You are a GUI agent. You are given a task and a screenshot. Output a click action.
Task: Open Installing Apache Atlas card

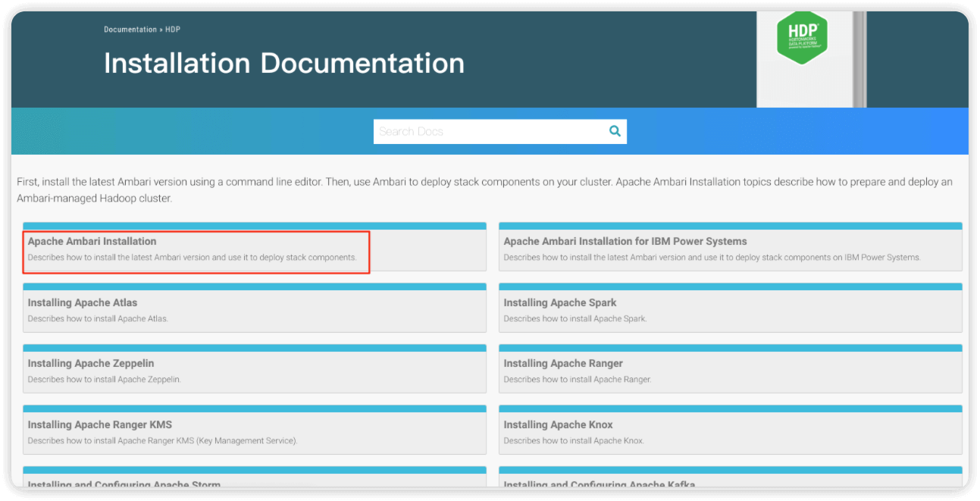coord(255,308)
